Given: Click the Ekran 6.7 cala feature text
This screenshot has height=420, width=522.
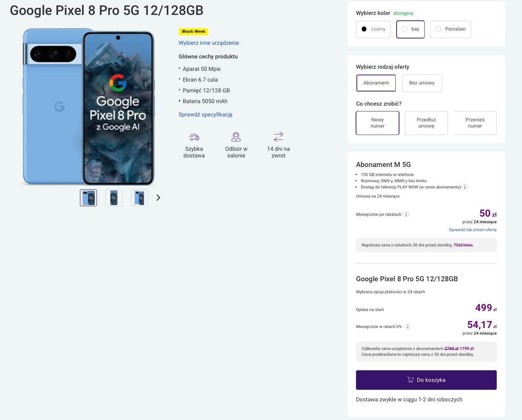Looking at the screenshot, I should pos(200,80).
